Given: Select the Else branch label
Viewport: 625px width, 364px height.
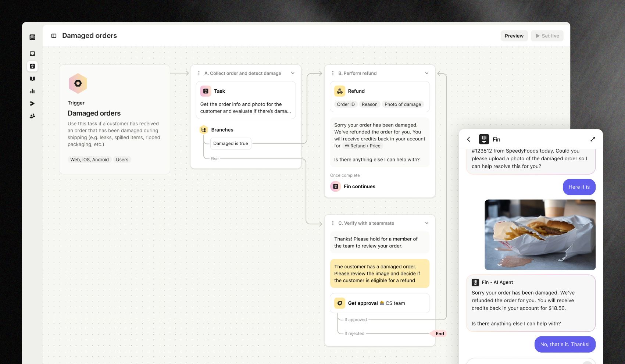Looking at the screenshot, I should pyautogui.click(x=214, y=159).
